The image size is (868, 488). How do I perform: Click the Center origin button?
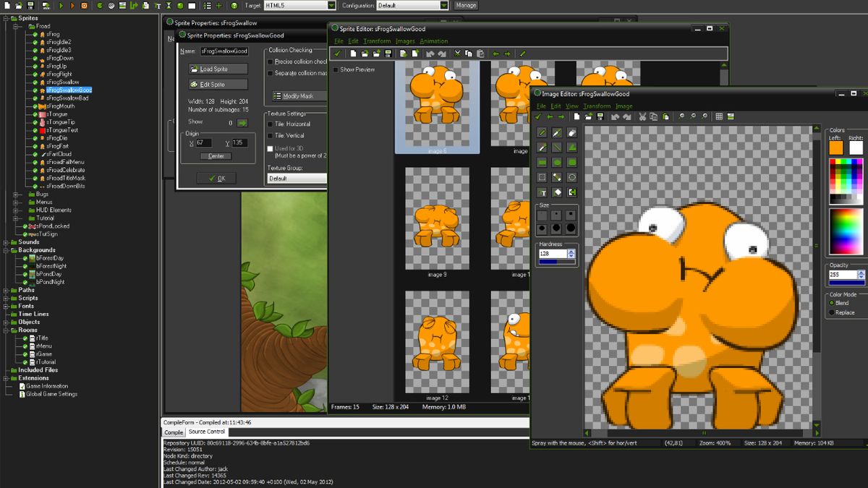pyautogui.click(x=217, y=156)
